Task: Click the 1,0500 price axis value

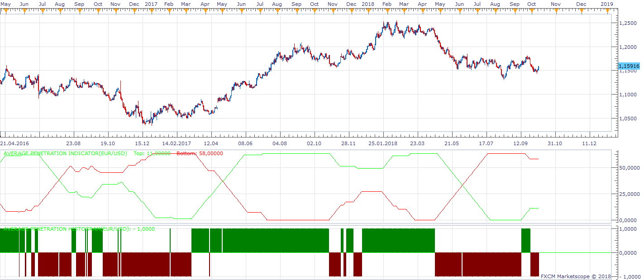Action: pos(628,119)
